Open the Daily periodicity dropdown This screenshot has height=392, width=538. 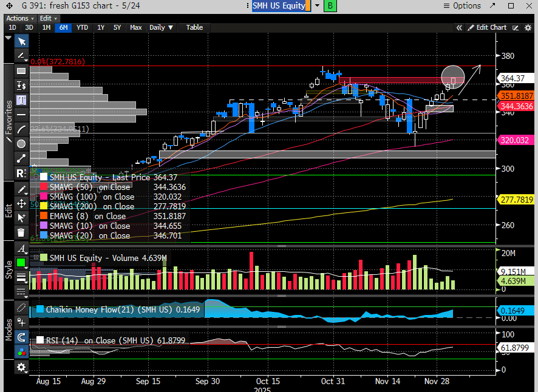pyautogui.click(x=162, y=27)
